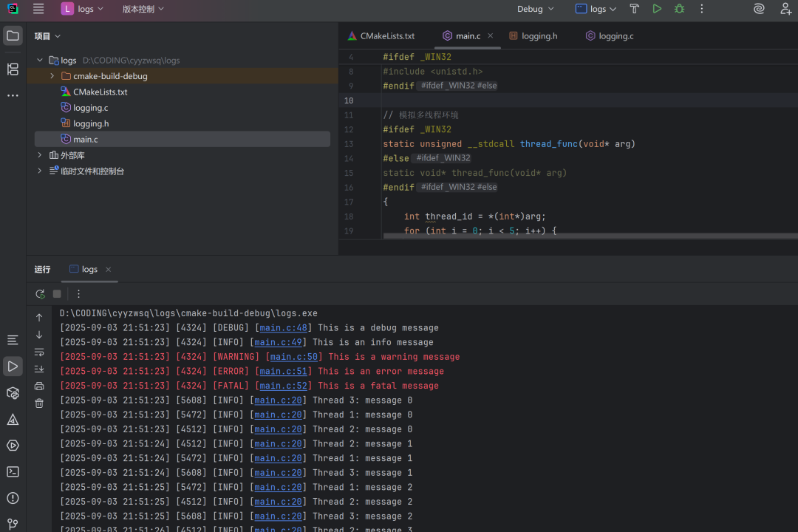
Task: Open the logs run configuration dropdown
Action: click(x=596, y=9)
